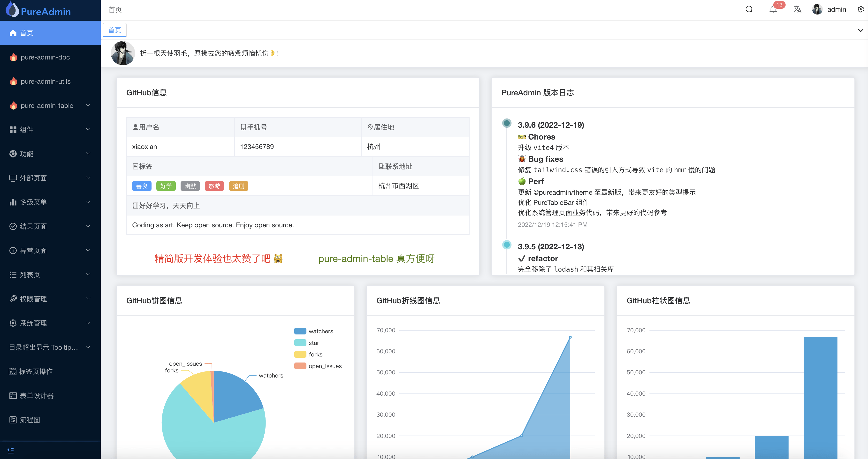Open the notification bell with 13 badge
The width and height of the screenshot is (868, 459).
[773, 9]
